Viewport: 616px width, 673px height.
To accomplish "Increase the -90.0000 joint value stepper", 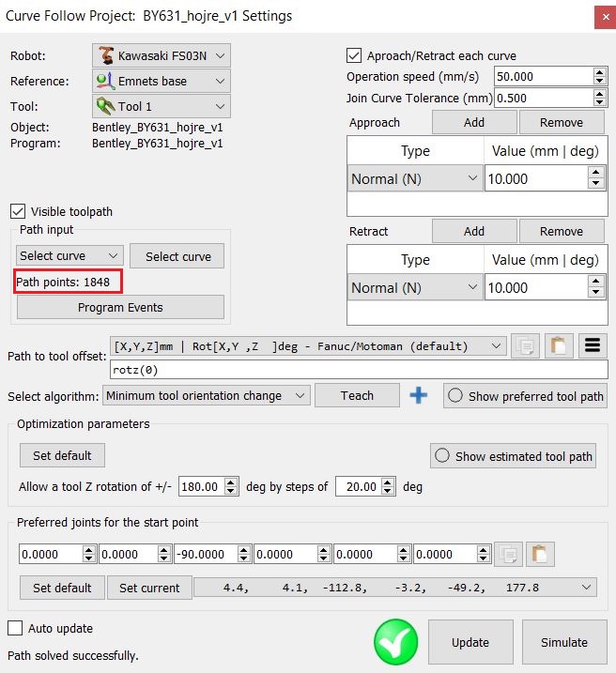I will coord(243,549).
